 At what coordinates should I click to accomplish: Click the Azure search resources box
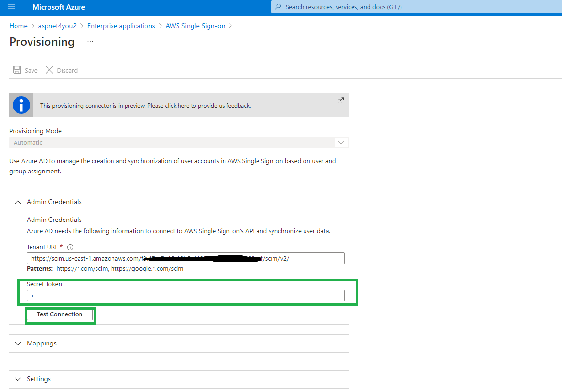417,7
